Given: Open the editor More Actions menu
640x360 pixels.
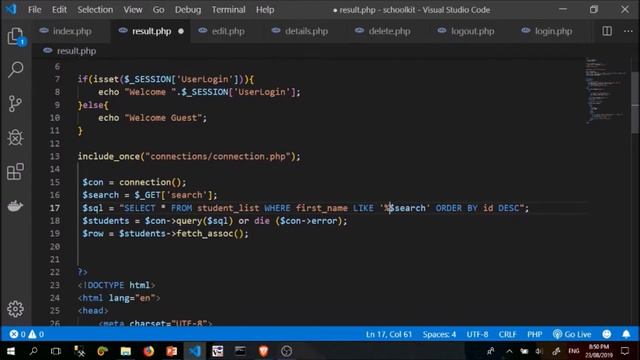Looking at the screenshot, I should click(628, 31).
